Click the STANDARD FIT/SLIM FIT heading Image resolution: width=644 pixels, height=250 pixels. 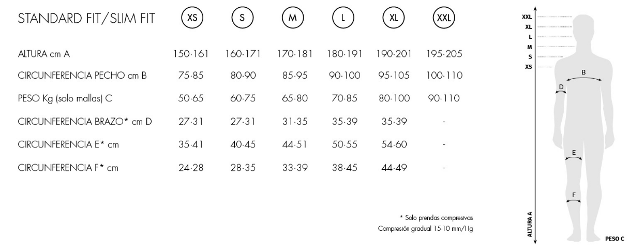[x=86, y=19]
